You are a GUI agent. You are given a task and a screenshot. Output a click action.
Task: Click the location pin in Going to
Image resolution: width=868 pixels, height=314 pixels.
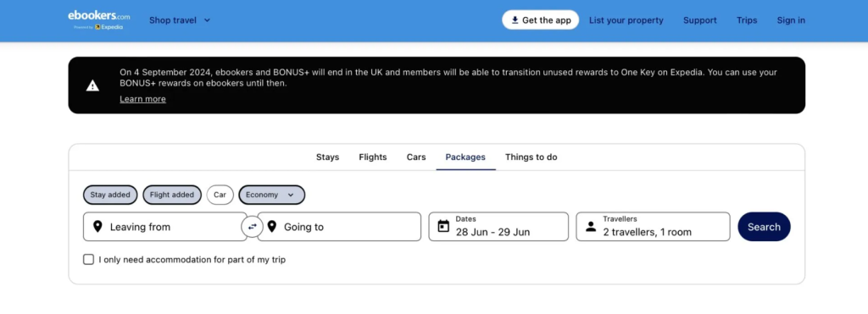(271, 227)
